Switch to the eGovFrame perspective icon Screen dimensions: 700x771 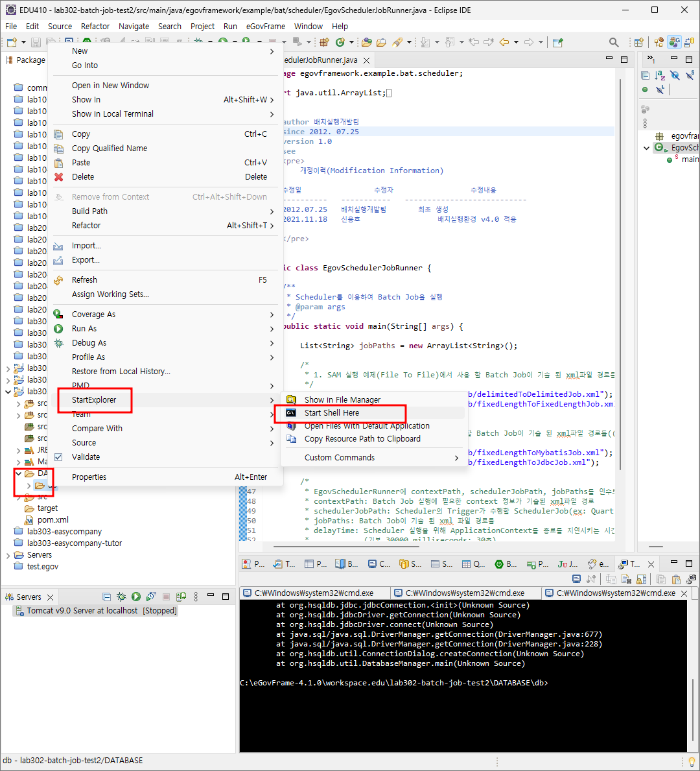(675, 42)
